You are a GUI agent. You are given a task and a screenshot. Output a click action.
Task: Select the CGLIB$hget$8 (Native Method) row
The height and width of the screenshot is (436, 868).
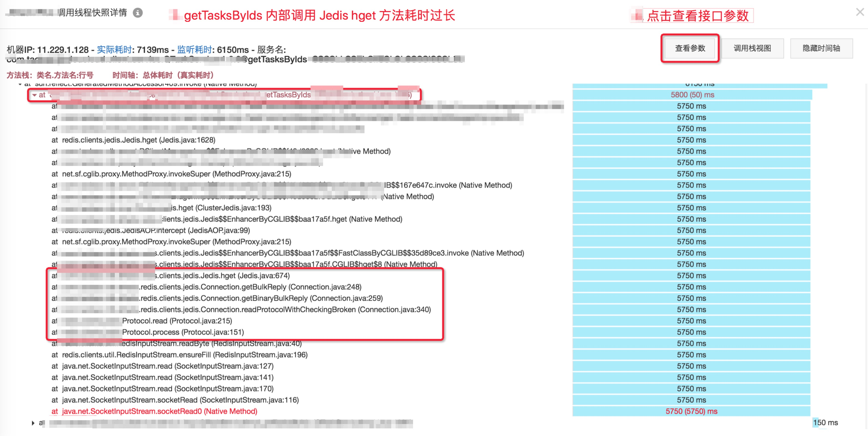coord(244,264)
